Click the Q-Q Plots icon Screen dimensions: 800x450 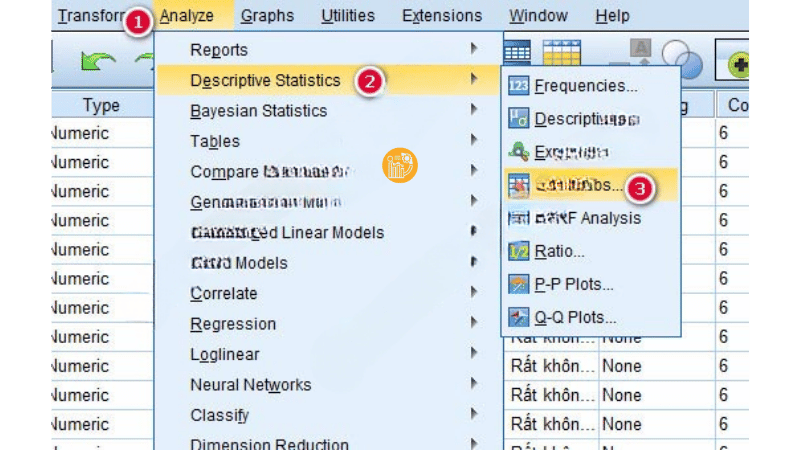(x=518, y=317)
